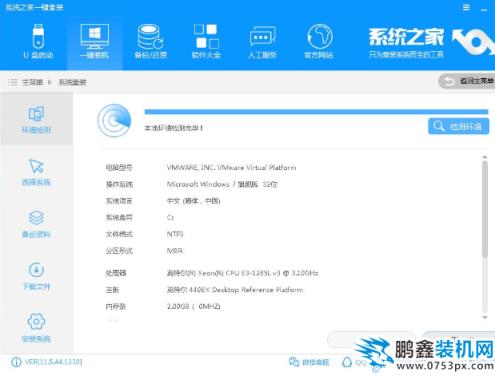Click the 系统盘符 label
This screenshot has height=376, width=495.
point(119,218)
